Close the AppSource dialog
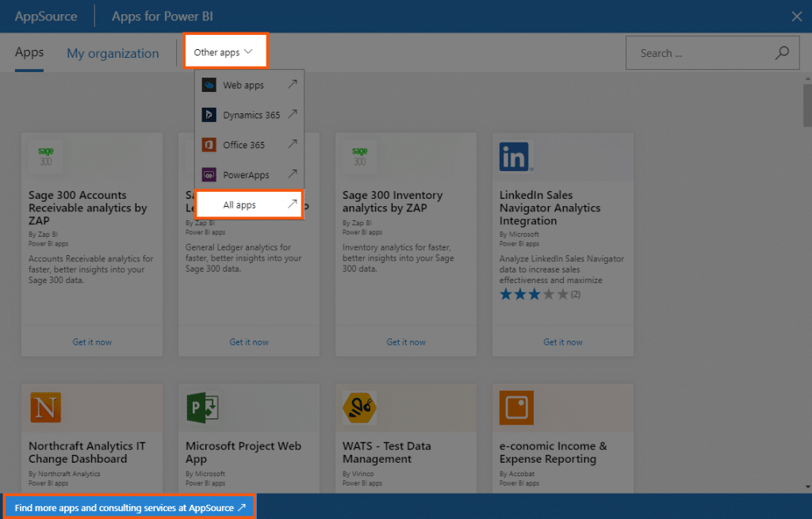Image resolution: width=812 pixels, height=519 pixels. [x=797, y=17]
